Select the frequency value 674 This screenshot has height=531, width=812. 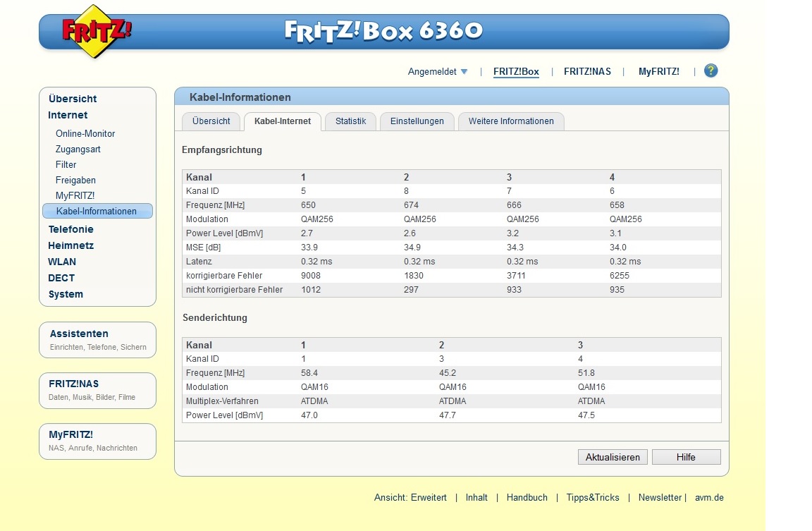coord(411,205)
